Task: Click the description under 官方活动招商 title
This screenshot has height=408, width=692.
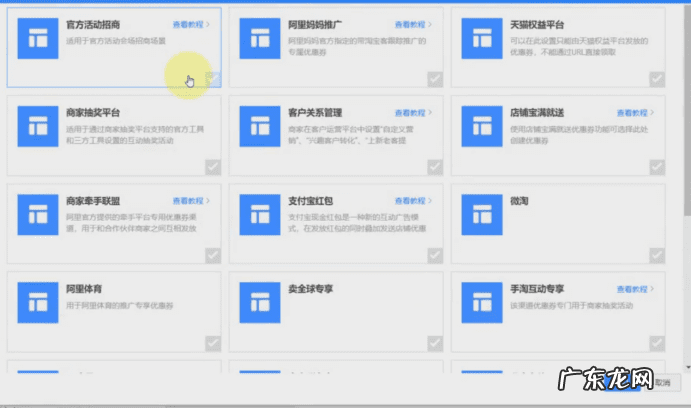Action: (x=116, y=41)
